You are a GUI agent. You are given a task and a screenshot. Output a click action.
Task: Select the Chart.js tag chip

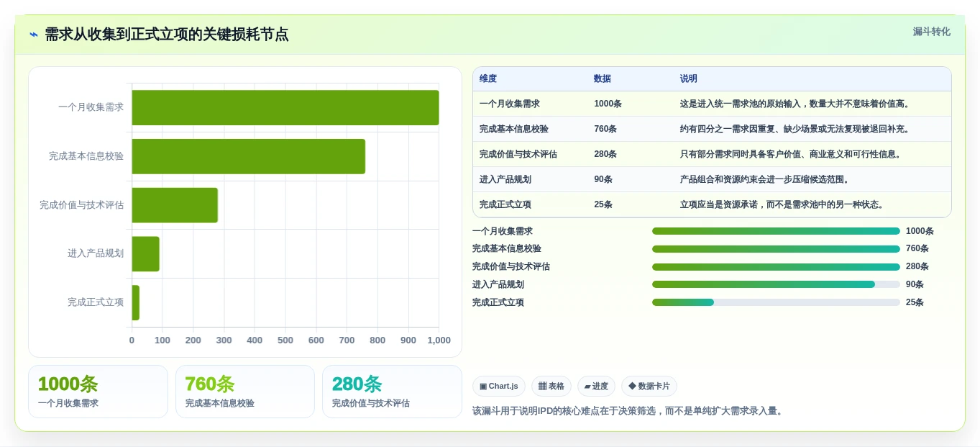pos(499,386)
